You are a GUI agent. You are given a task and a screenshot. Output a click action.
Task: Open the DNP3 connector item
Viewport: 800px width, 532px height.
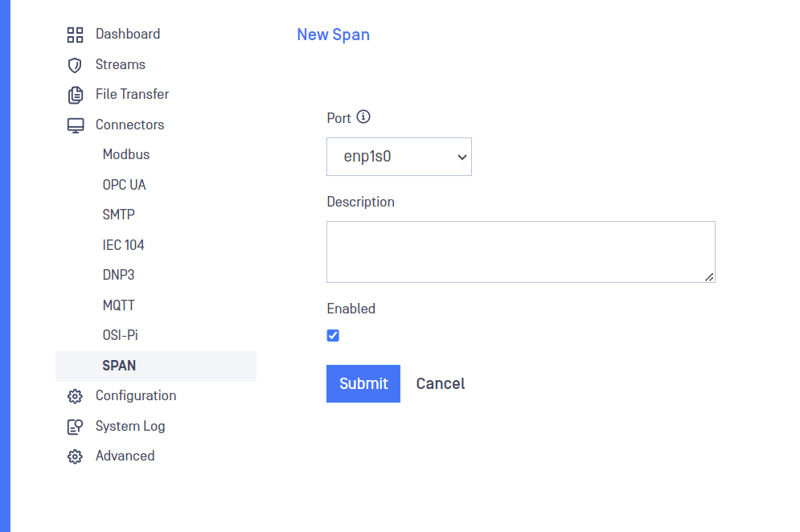coord(118,275)
